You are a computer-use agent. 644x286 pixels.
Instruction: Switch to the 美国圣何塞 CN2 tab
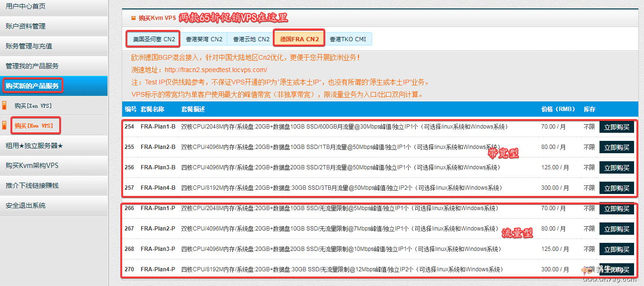(154, 39)
